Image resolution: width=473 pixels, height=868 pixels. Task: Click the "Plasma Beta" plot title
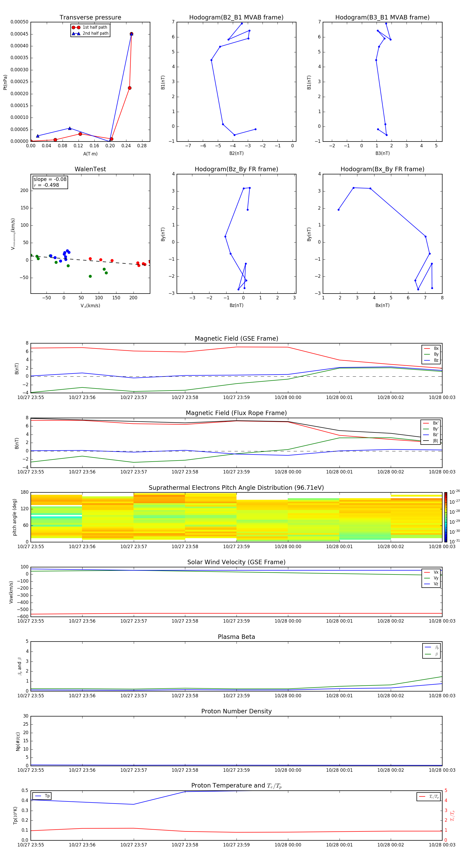pos(236,637)
